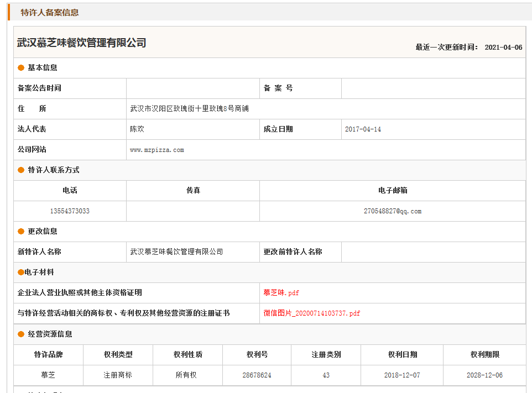The height and width of the screenshot is (393, 532).
Task: Click the last update date 2021-04-06
Action: (x=503, y=48)
